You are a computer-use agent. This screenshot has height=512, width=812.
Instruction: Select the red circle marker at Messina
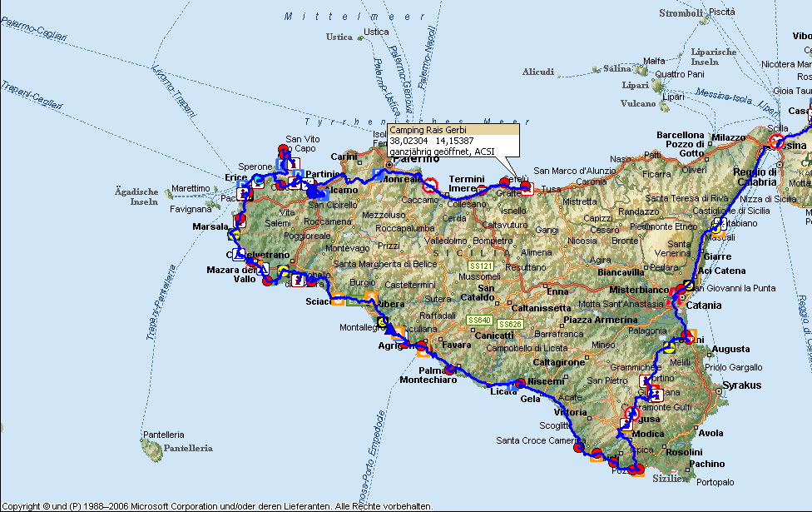776,142
